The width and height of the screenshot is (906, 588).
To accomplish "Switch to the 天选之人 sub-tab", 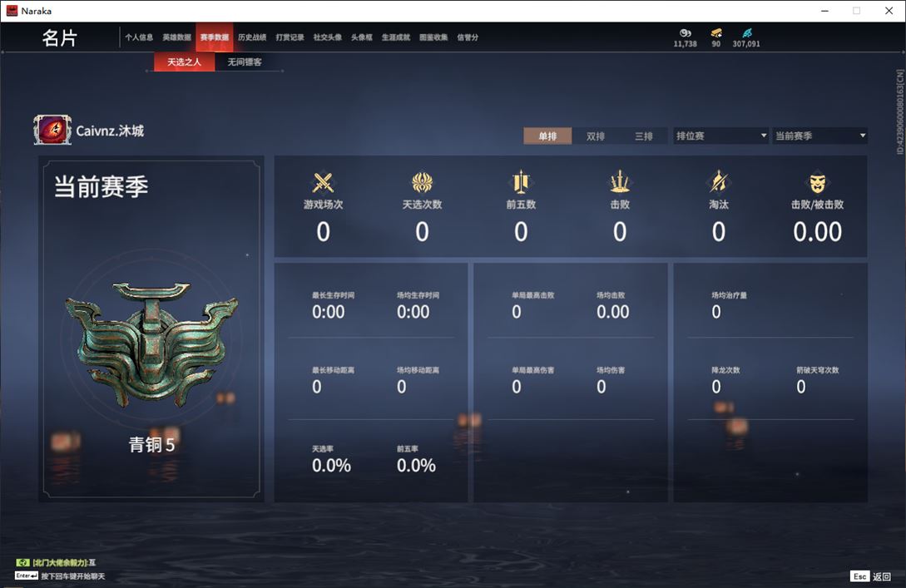I will 185,62.
